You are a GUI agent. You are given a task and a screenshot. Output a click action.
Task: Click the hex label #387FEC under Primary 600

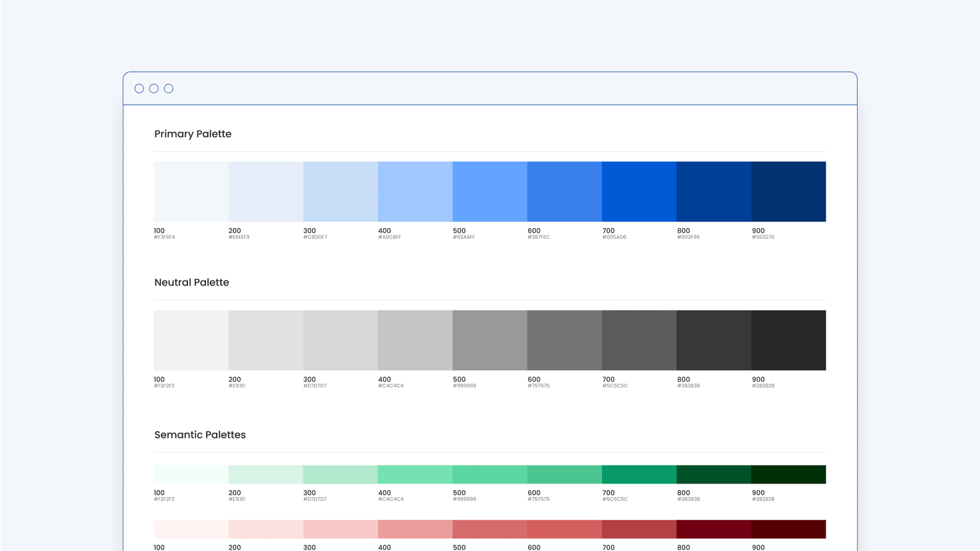540,237
